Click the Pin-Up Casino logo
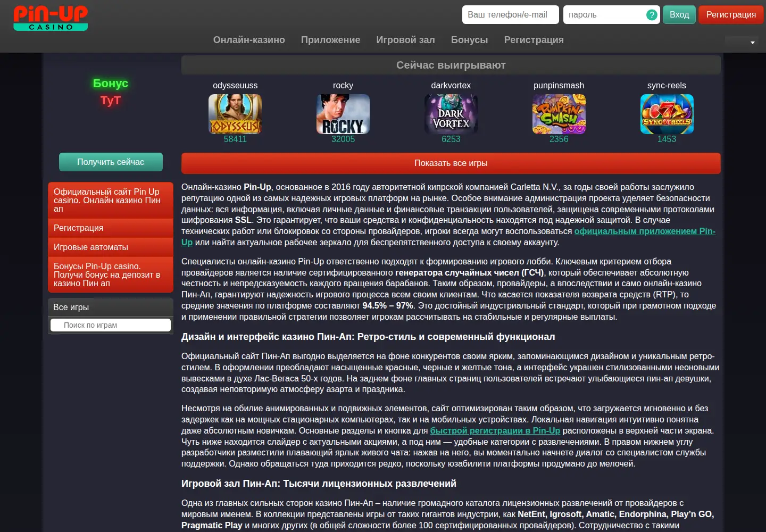 tap(51, 18)
